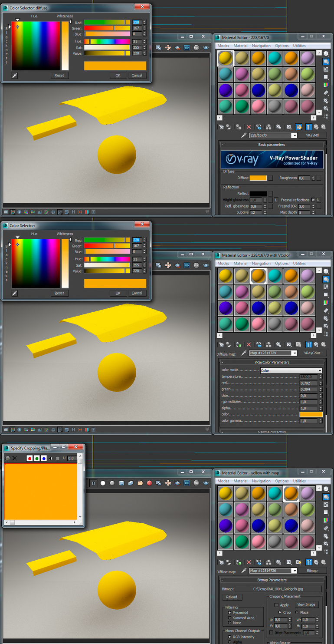
Task: Open Options menu in VRayColor Material Editor
Action: tap(282, 263)
